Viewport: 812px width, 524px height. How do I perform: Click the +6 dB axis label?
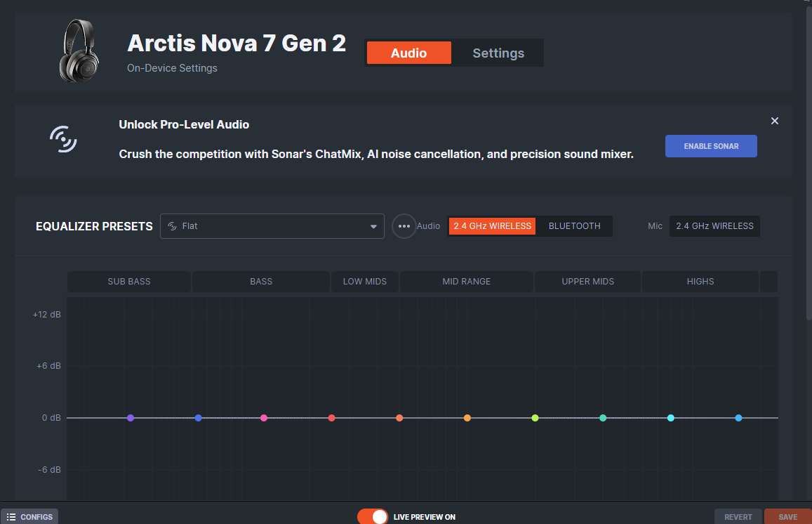(x=48, y=366)
